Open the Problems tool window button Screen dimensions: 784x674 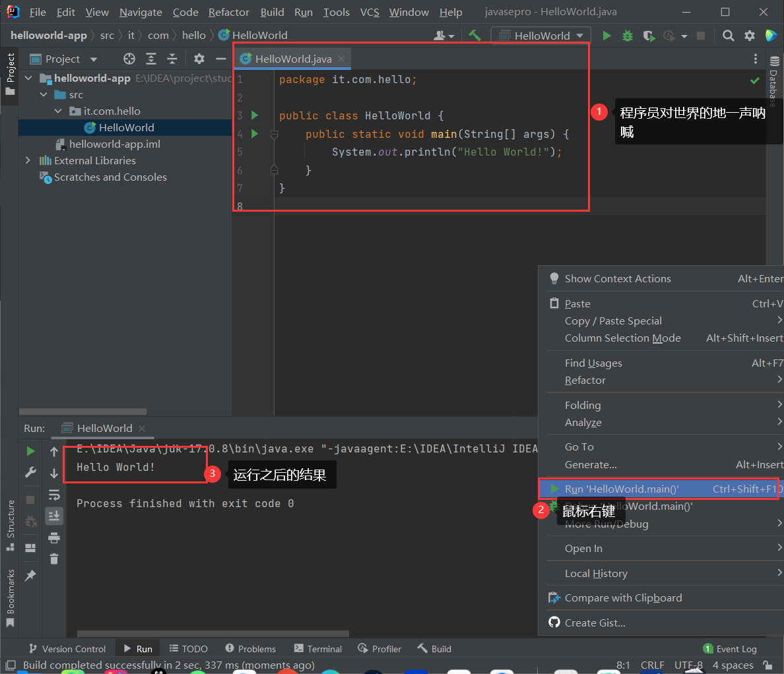pos(251,648)
